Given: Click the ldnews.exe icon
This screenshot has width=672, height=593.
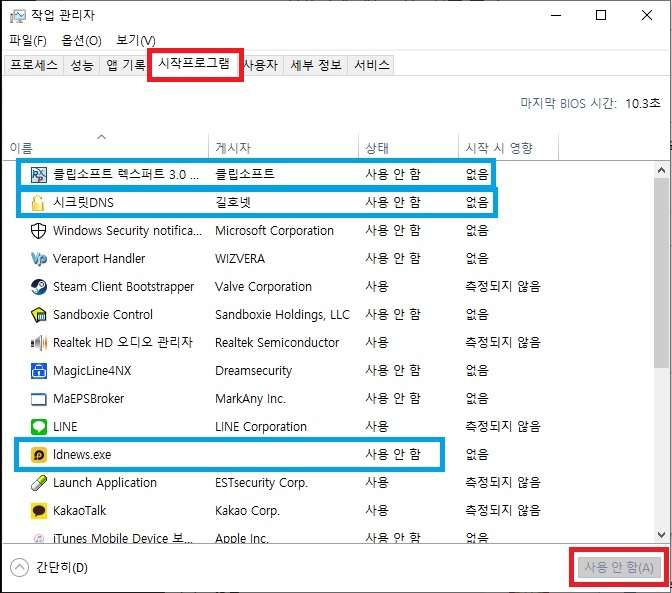Looking at the screenshot, I should 39,455.
